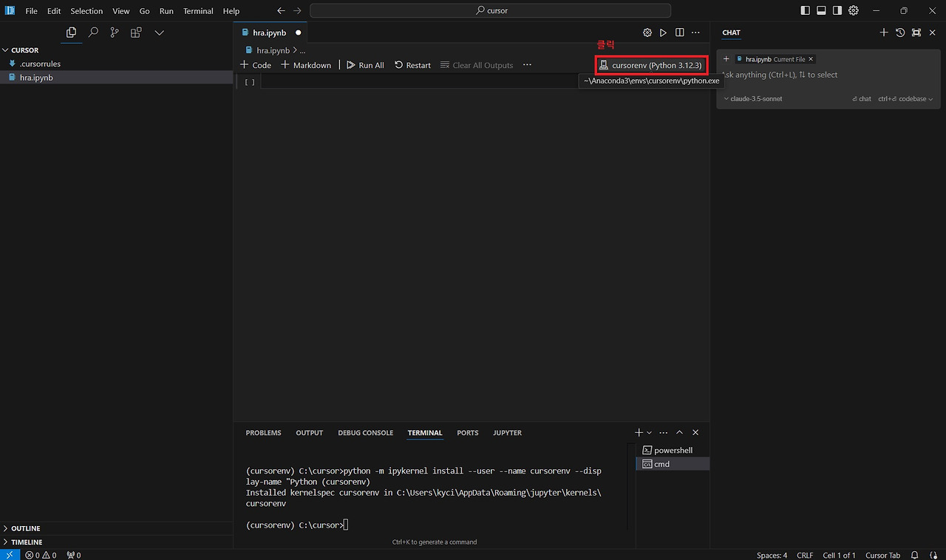The image size is (946, 560).
Task: Submit with the chat button
Action: click(862, 99)
